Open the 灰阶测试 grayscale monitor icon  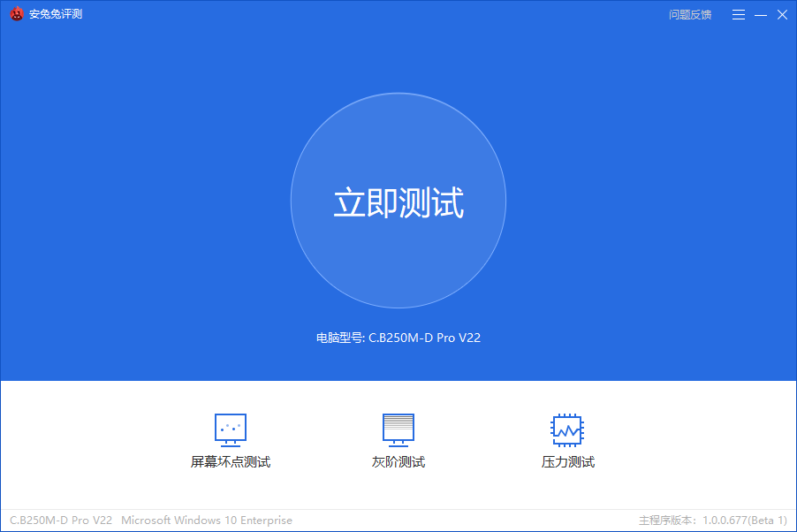click(398, 429)
